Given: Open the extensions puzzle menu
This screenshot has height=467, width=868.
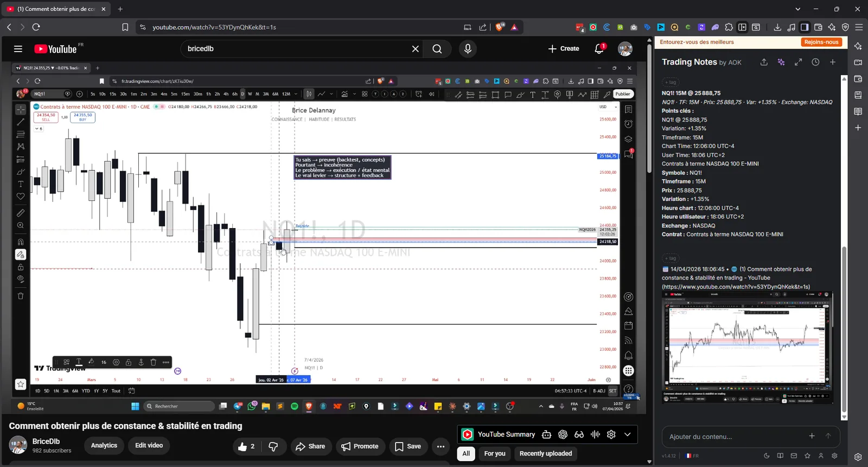Looking at the screenshot, I should 729,27.
